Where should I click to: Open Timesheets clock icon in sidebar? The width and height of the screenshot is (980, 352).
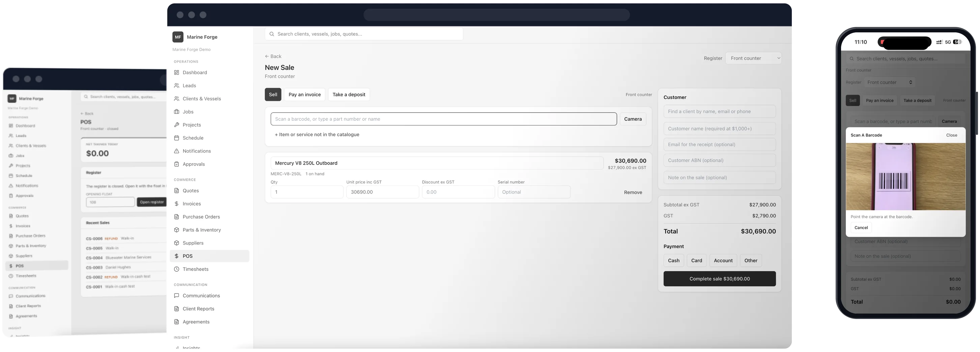176,269
